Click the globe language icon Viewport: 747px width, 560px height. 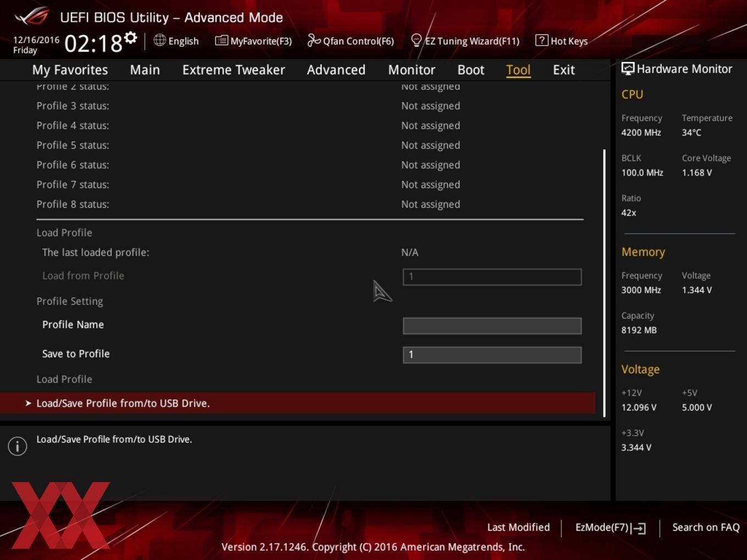(159, 40)
